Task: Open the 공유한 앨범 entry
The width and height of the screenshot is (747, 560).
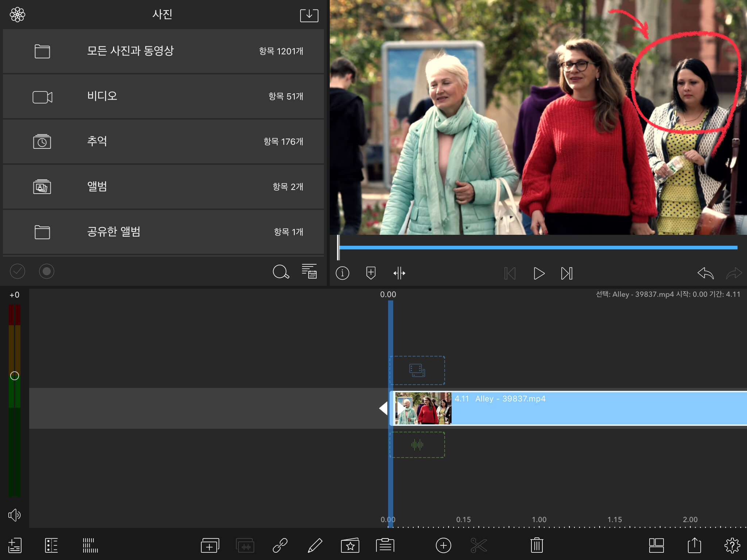Action: 163,232
